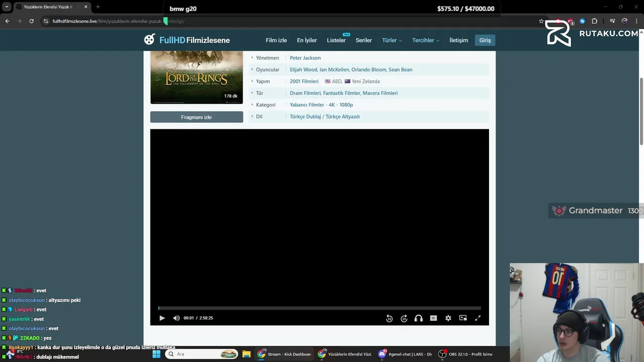
Task: Click Türkçe Dublaj / Türkçe Altyazılı link
Action: (325, 117)
